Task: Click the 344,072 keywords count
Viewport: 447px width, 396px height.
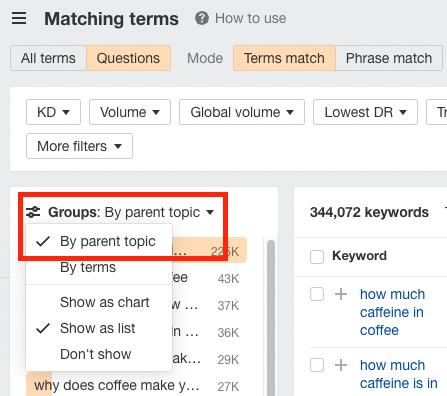Action: (x=369, y=212)
